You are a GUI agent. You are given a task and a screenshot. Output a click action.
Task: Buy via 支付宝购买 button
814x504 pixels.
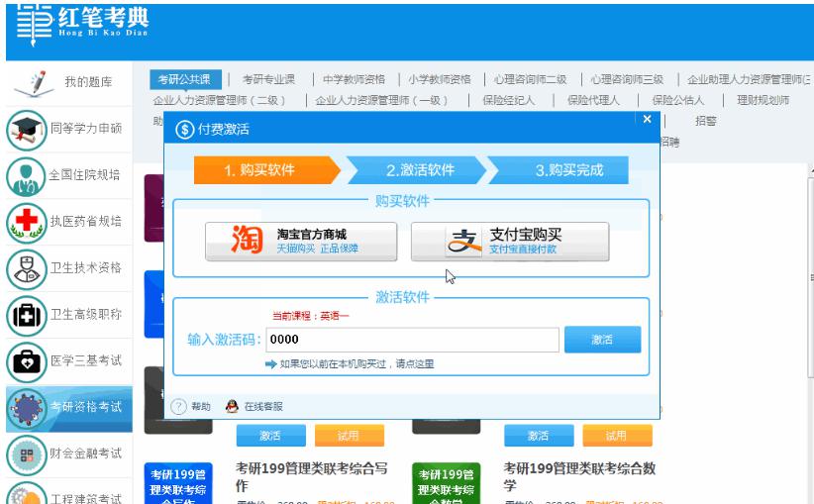pos(510,242)
